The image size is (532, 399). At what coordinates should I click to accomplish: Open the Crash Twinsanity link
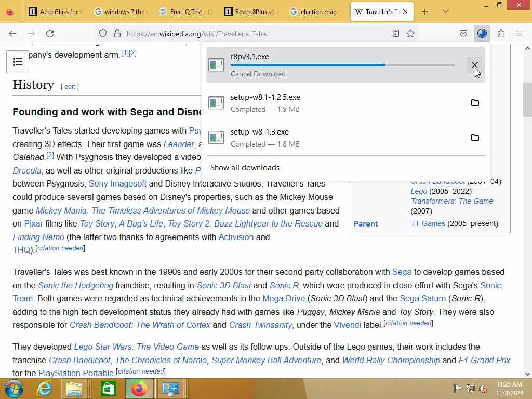260,325
